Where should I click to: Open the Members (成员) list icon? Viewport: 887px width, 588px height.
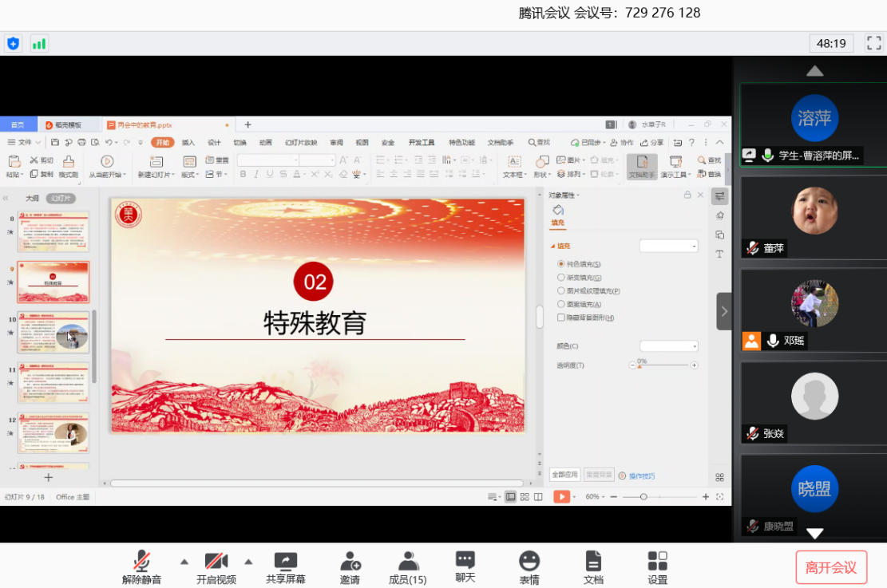pyautogui.click(x=408, y=561)
